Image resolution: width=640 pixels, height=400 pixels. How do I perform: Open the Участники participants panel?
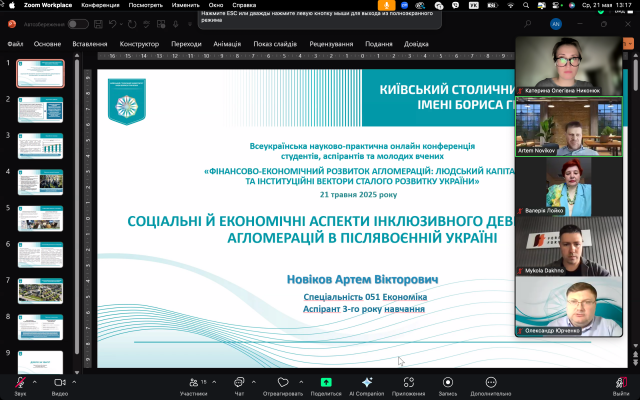(193, 382)
